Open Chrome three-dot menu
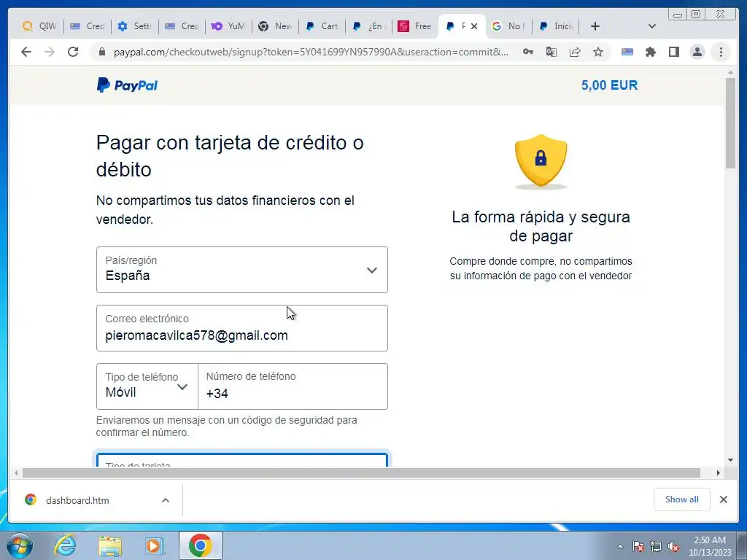The image size is (747, 560). point(721,52)
